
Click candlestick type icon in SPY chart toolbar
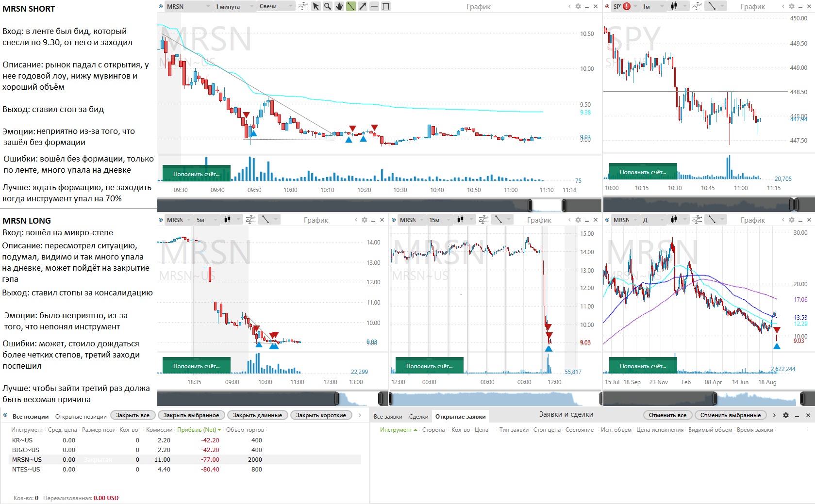point(674,6)
